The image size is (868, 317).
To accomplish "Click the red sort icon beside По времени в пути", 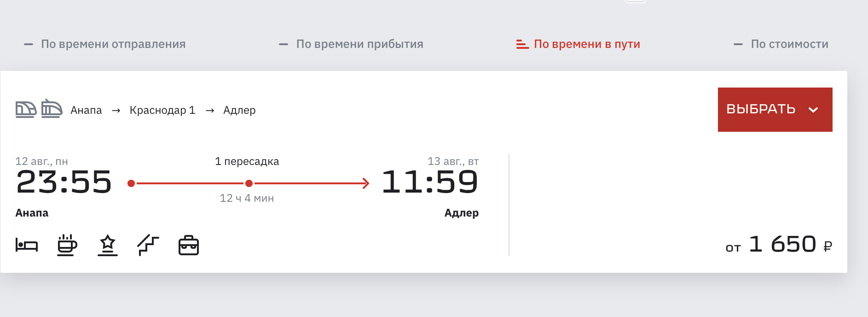I will pos(522,44).
